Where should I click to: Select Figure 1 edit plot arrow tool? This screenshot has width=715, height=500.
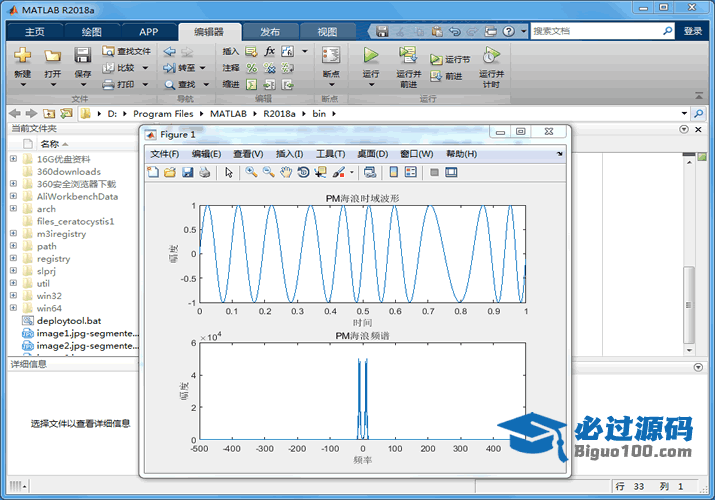[x=229, y=172]
